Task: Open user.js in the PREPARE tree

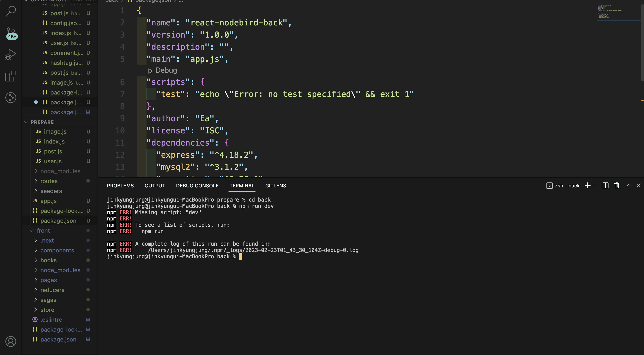Action: [x=60, y=161]
